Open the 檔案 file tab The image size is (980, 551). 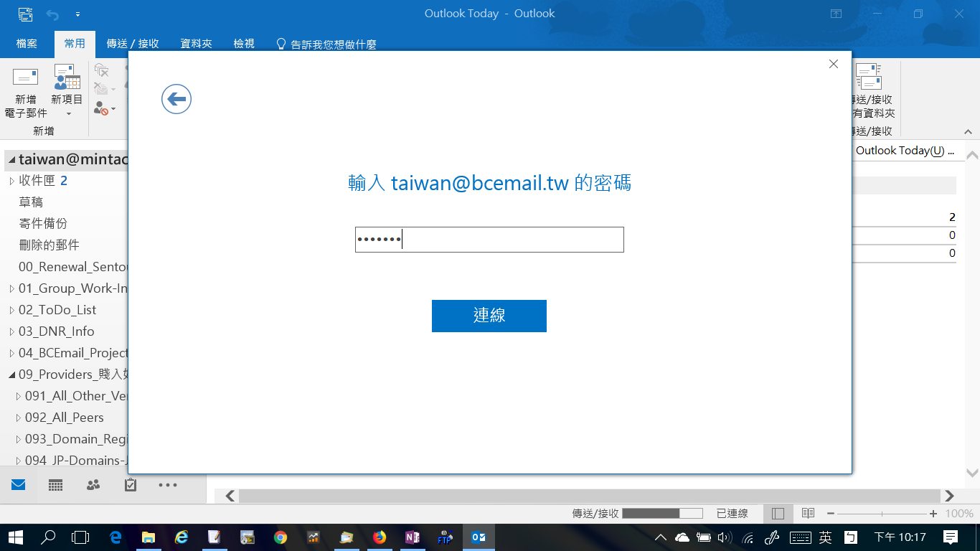tap(27, 44)
